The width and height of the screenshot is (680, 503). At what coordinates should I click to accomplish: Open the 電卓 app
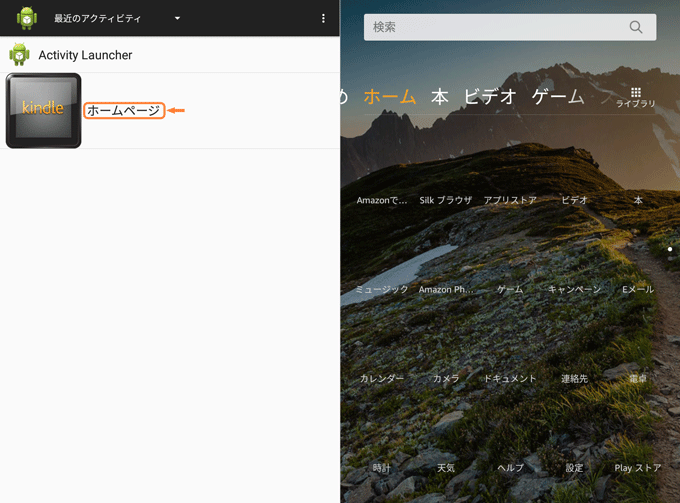(x=638, y=379)
